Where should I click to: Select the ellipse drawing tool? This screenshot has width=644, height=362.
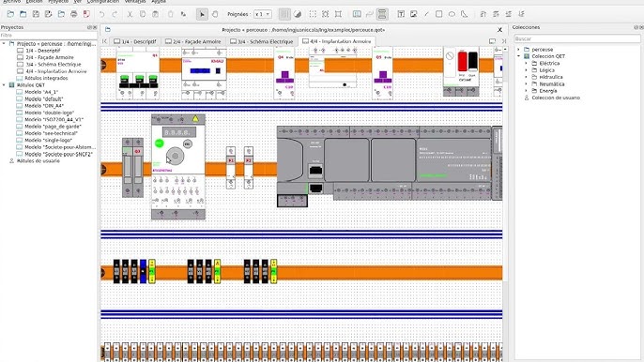pos(452,14)
